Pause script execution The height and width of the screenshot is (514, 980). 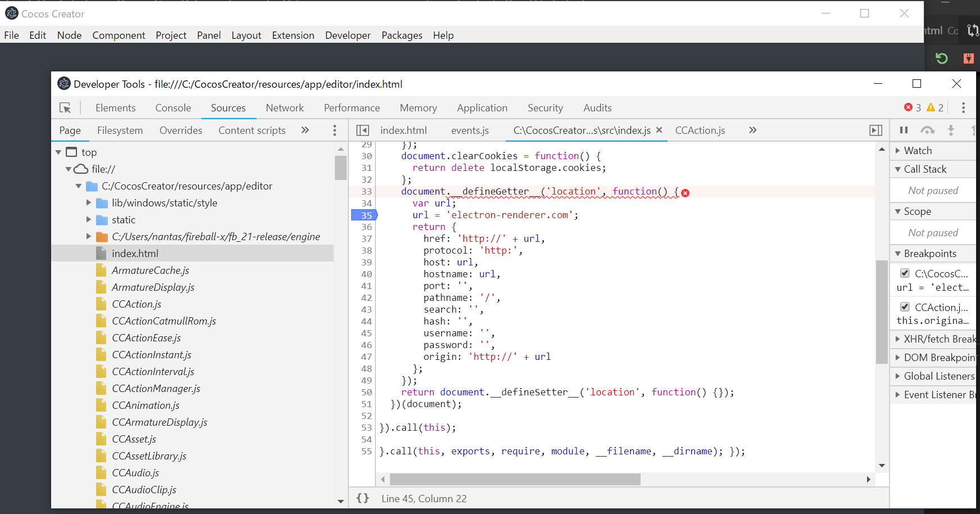[x=904, y=130]
